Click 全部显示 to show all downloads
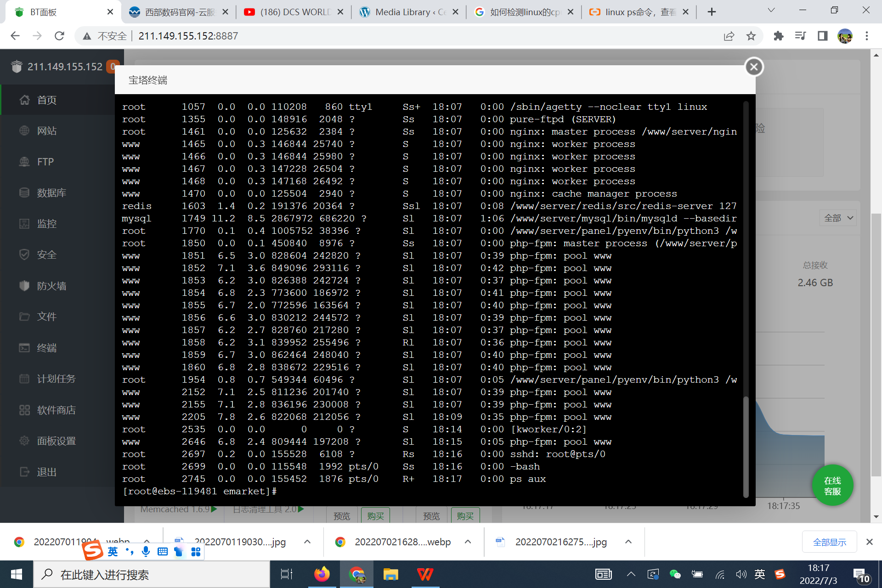This screenshot has width=882, height=588. 829,542
